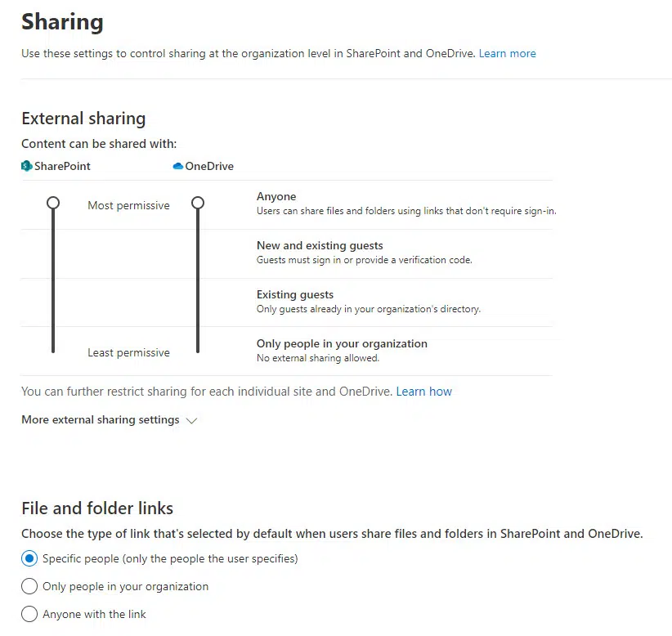Click the chevron beside More external sharing settings

tap(191, 421)
